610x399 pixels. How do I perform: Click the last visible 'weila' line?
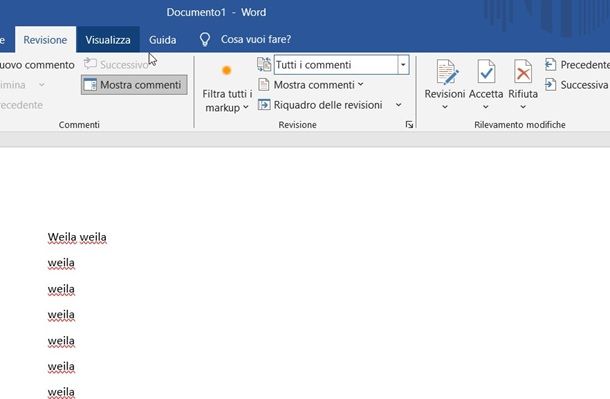(61, 392)
